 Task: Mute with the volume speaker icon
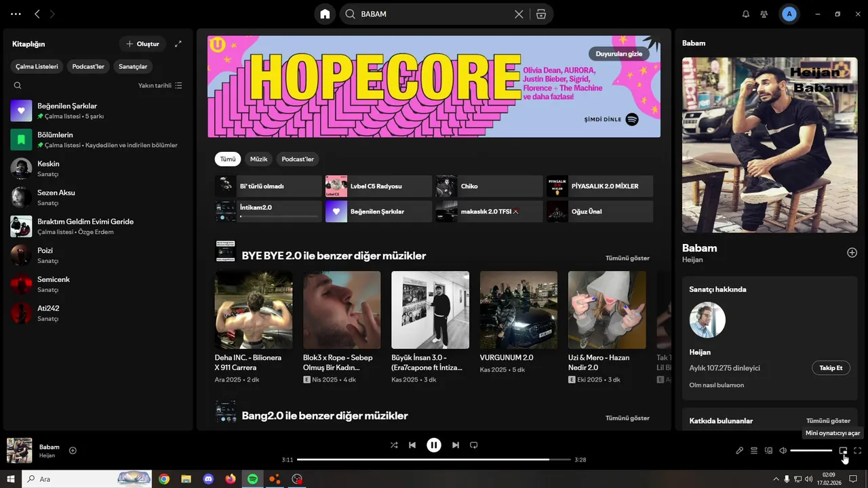coord(783,451)
